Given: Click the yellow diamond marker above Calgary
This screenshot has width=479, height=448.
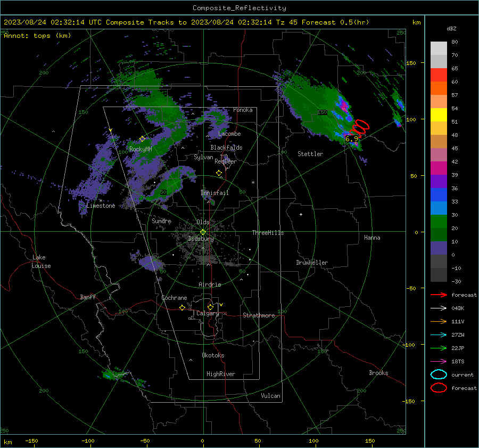Looking at the screenshot, I should tap(210, 307).
